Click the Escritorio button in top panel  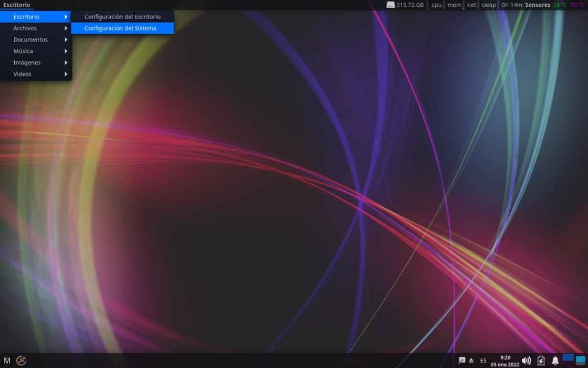pos(17,5)
